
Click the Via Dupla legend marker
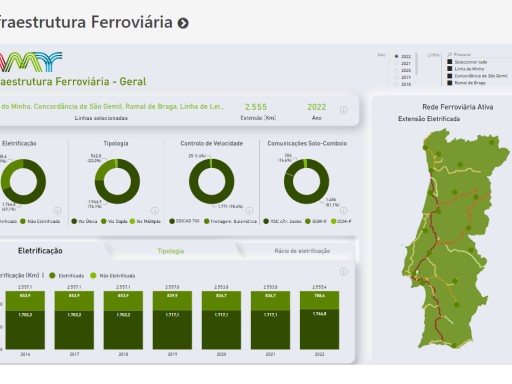point(104,221)
